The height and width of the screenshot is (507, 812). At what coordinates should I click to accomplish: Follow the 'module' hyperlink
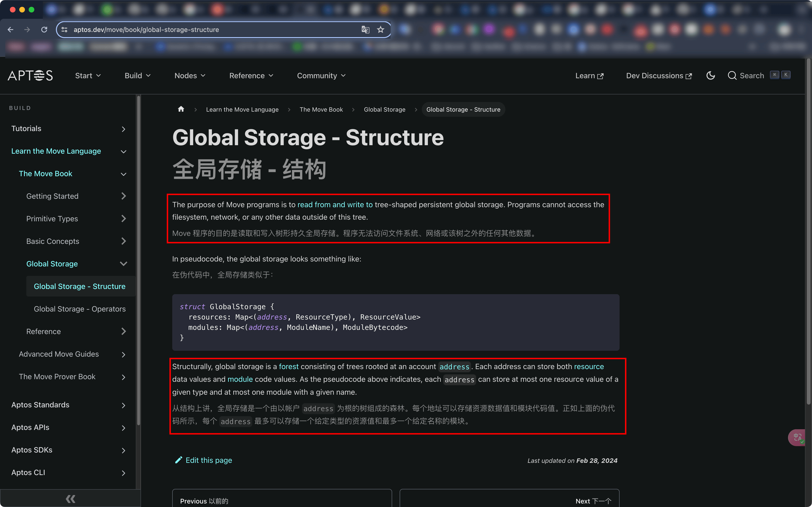point(240,379)
